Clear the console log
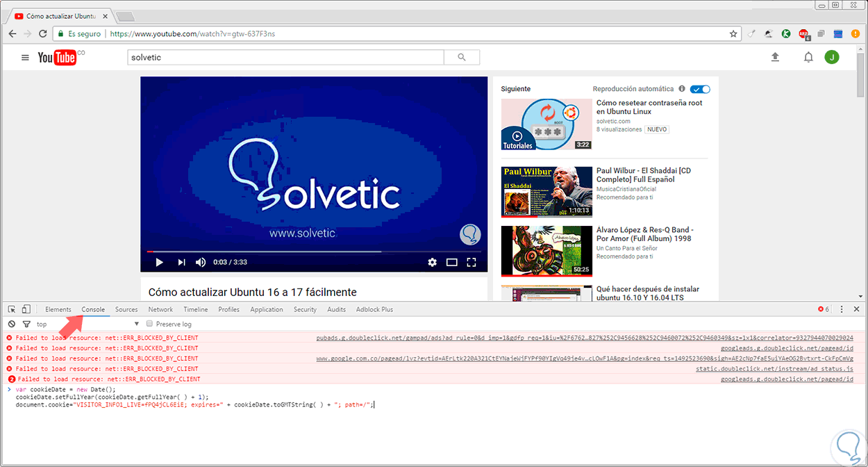The width and height of the screenshot is (868, 467). (x=12, y=324)
